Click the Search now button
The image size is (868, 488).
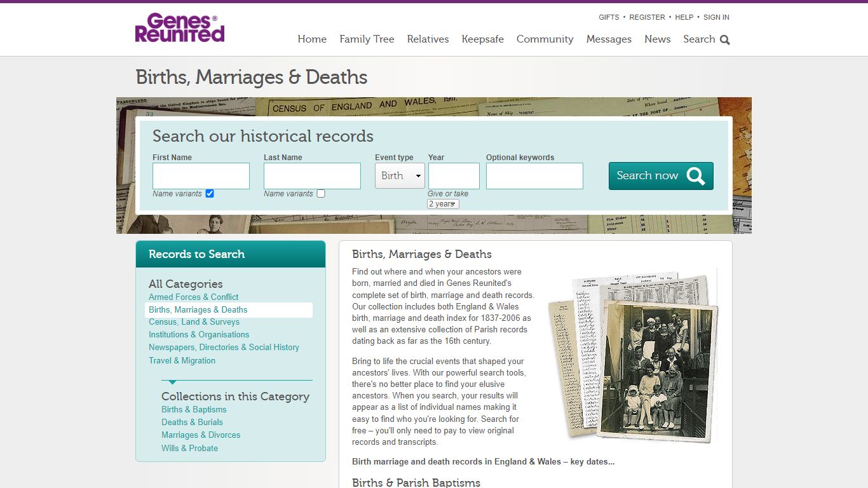pyautogui.click(x=661, y=176)
